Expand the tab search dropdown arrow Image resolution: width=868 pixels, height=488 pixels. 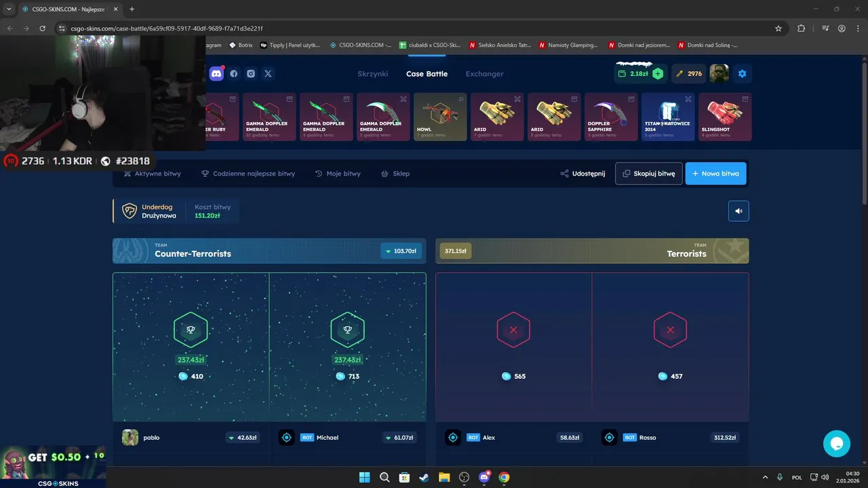[9, 9]
